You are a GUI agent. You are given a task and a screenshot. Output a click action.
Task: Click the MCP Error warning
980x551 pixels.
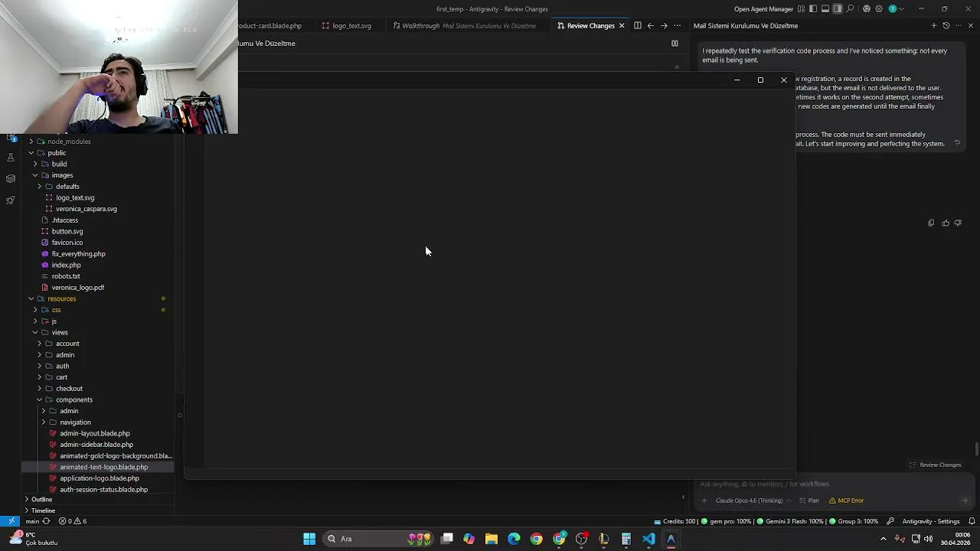tap(847, 500)
